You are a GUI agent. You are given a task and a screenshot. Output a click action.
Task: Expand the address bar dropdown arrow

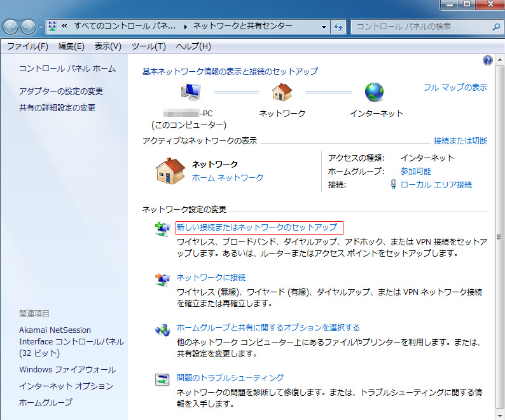(324, 27)
